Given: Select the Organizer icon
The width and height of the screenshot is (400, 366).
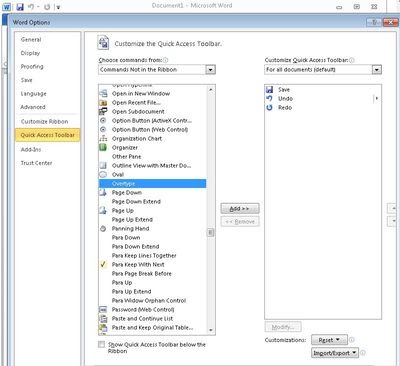Looking at the screenshot, I should 103,147.
